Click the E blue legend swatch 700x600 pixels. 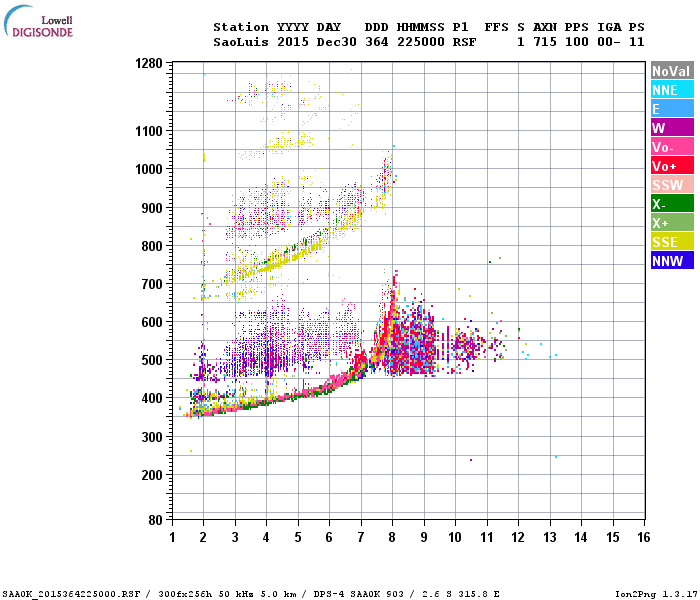click(672, 109)
